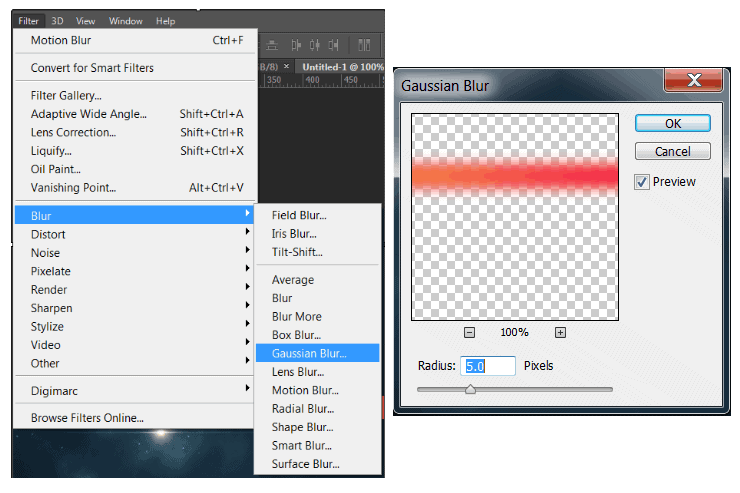This screenshot has width=740, height=493.
Task: Close the document tab left of Untitled-1
Action: point(286,67)
